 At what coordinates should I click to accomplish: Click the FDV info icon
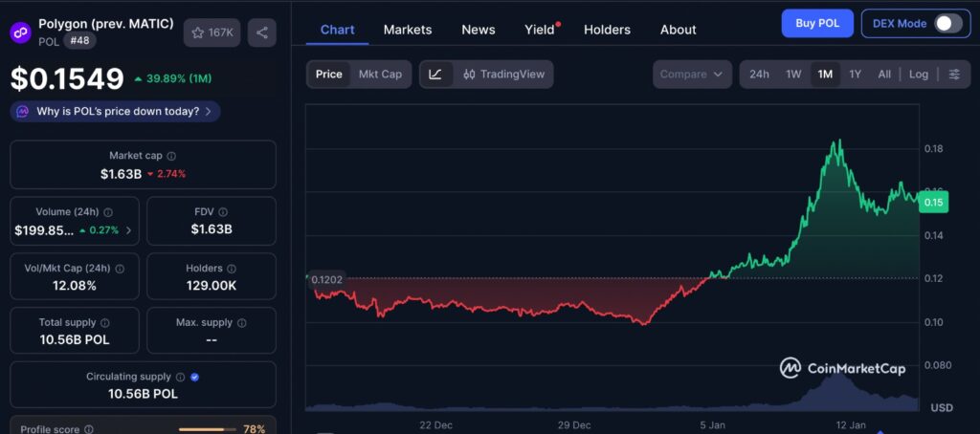223,212
